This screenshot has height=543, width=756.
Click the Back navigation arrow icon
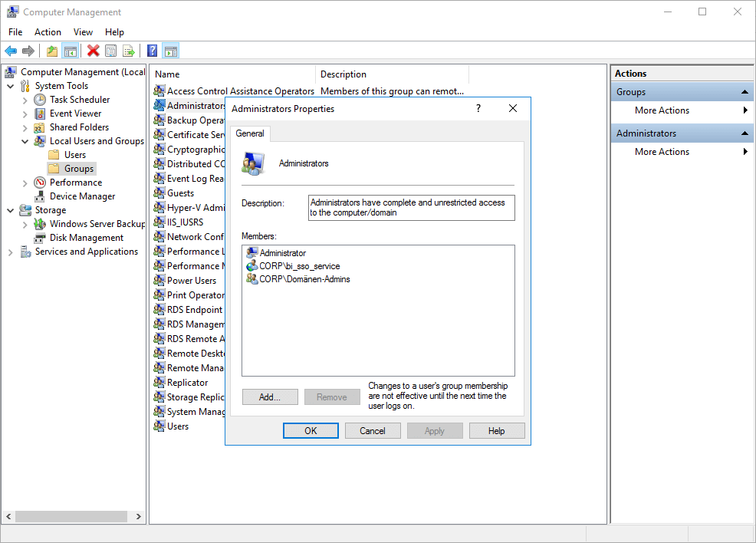pyautogui.click(x=11, y=51)
